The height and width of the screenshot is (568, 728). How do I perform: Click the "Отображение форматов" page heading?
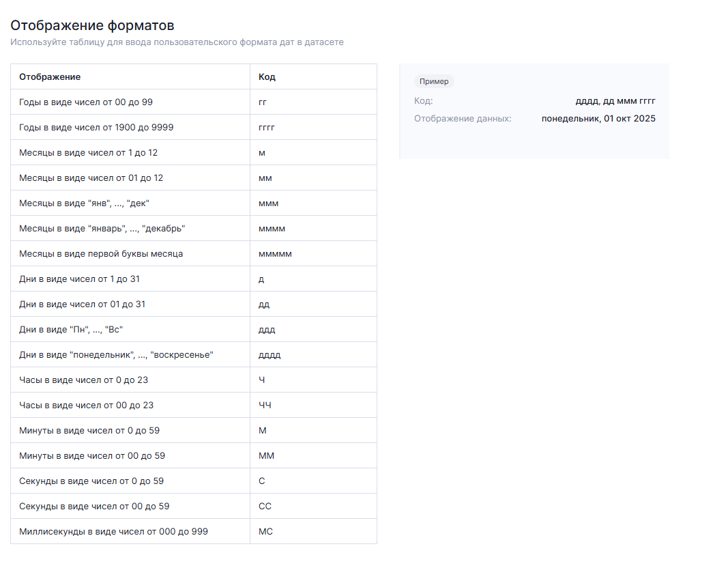point(92,26)
